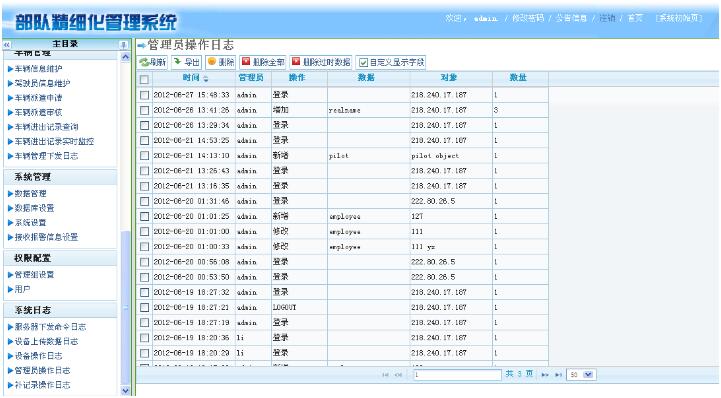Click the 公告信息 link in the header

[571, 18]
